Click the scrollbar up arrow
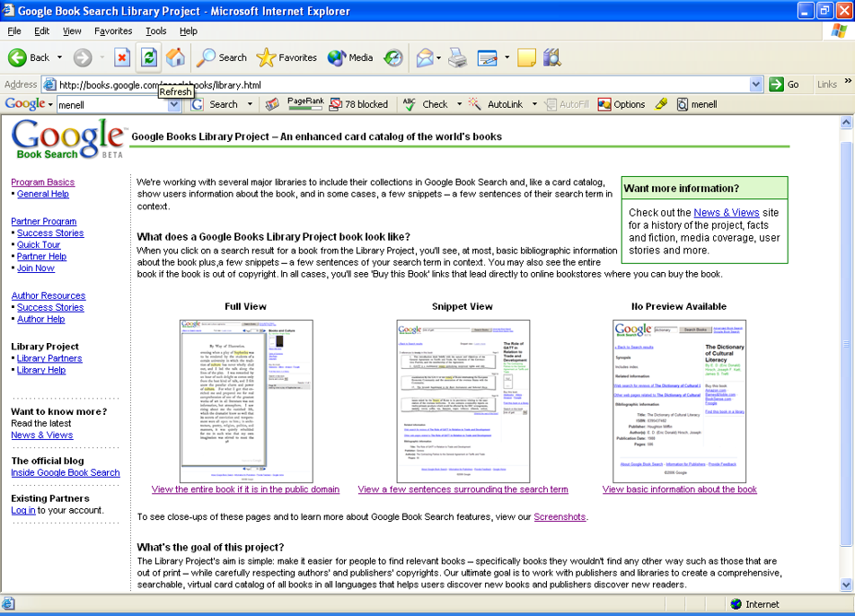 846,122
